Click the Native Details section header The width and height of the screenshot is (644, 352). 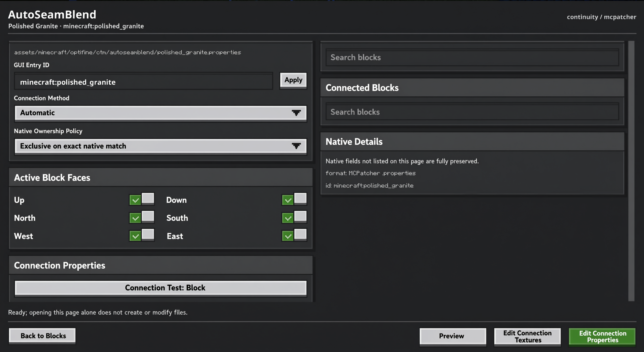472,142
